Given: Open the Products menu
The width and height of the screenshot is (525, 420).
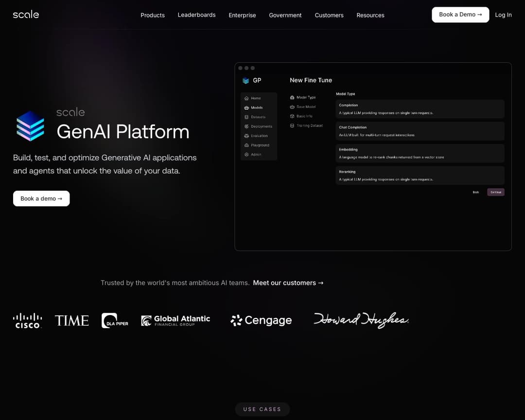Looking at the screenshot, I should tap(152, 15).
